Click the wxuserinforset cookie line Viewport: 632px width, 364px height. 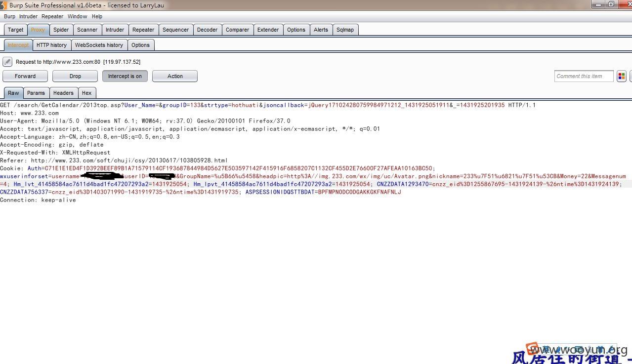[313, 176]
